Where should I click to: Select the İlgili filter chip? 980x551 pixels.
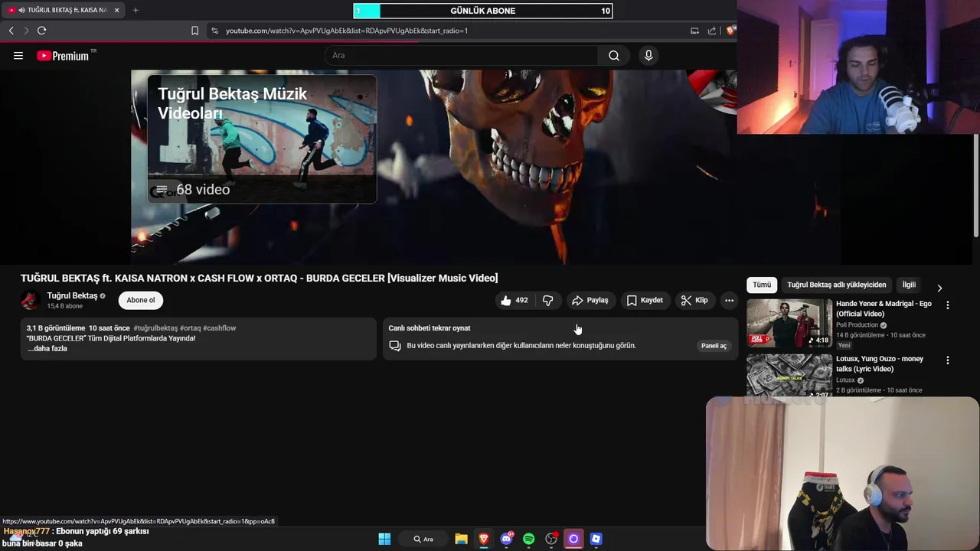click(x=909, y=285)
